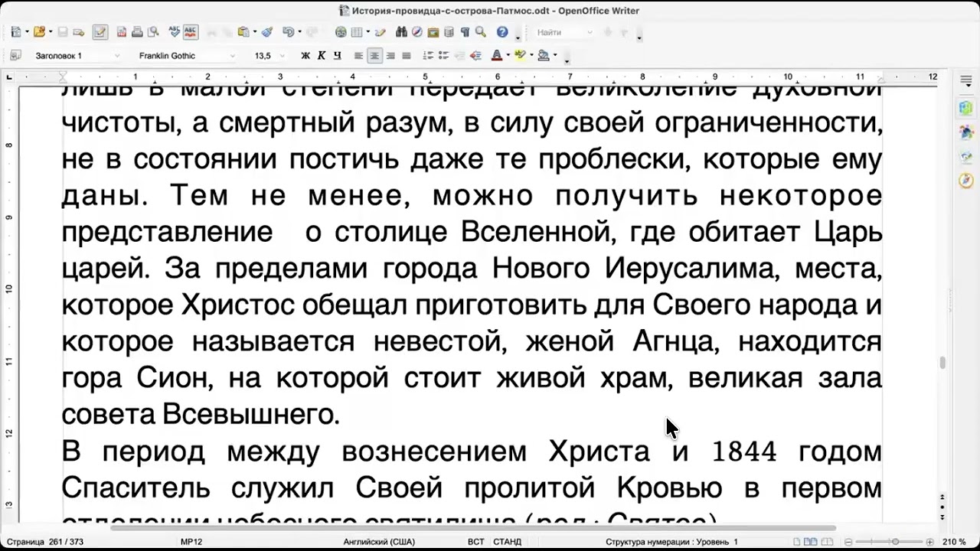Apply the Font Color A swatch
This screenshot has width=980, height=551.
[x=496, y=56]
